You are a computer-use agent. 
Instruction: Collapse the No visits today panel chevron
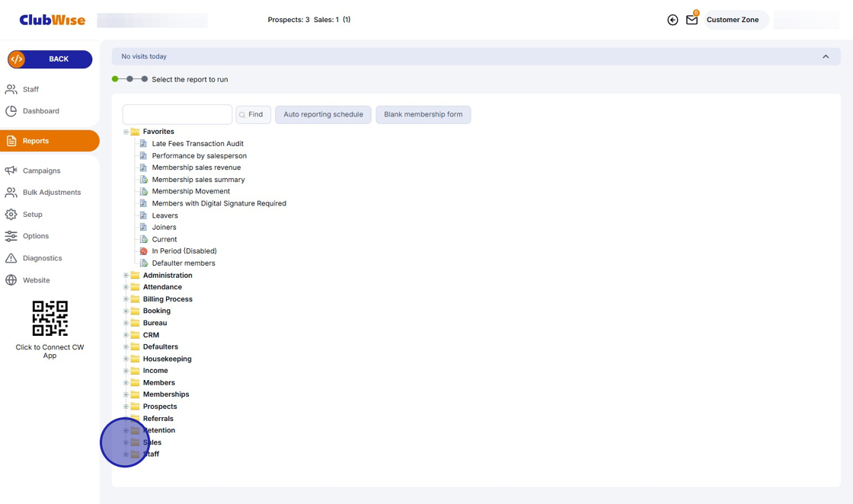826,56
